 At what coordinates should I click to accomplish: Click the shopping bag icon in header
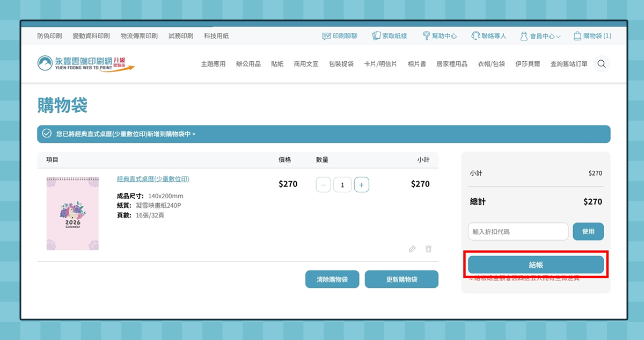(x=577, y=36)
